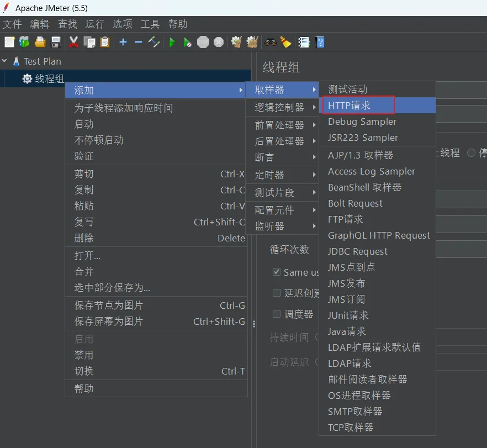487x448 pixels.
Task: Click the Save floppy disk icon
Action: click(56, 42)
